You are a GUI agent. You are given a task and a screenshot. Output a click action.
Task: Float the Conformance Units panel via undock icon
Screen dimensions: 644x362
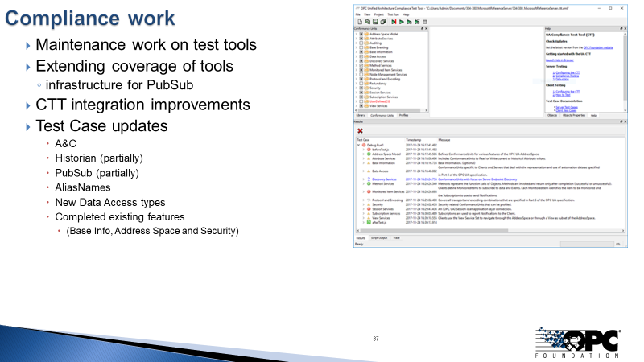422,29
